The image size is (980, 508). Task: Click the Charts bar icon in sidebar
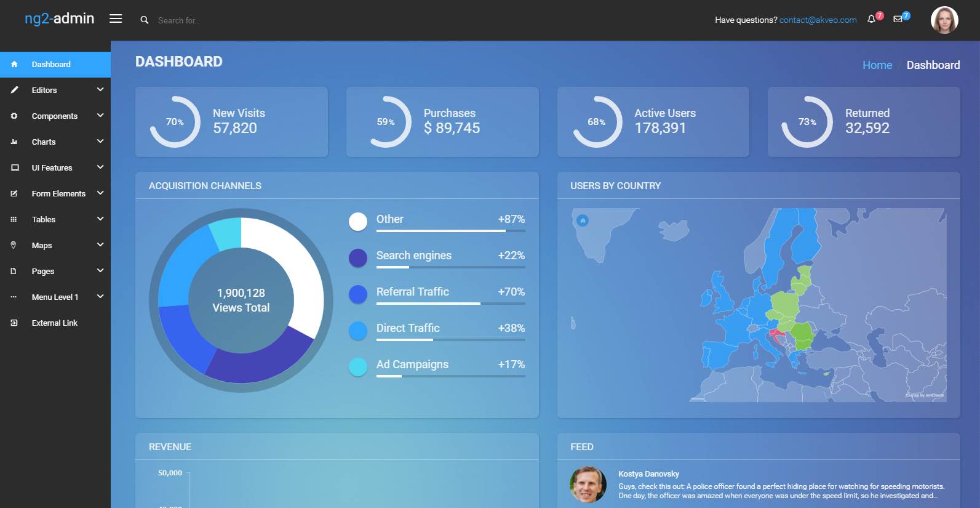pos(14,142)
